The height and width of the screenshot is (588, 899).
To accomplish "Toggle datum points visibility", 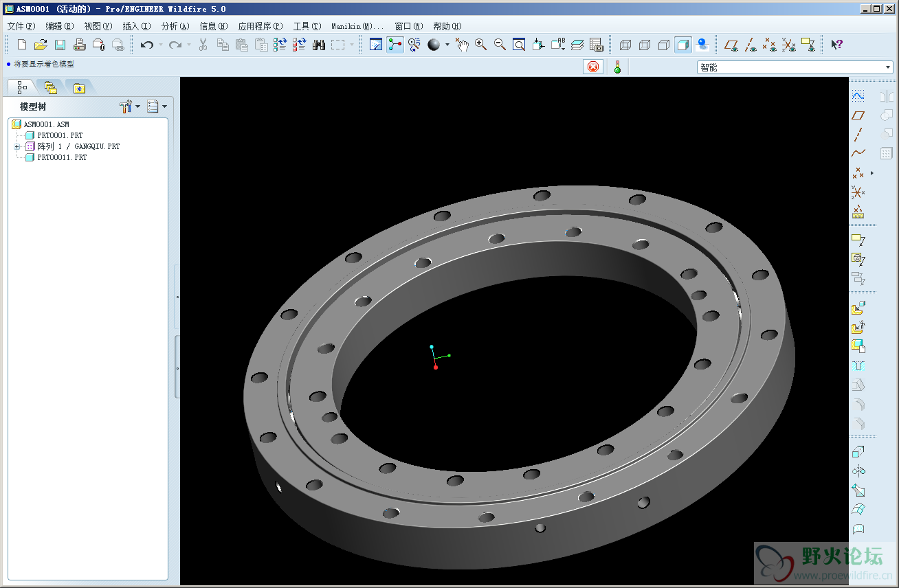I will (x=770, y=45).
